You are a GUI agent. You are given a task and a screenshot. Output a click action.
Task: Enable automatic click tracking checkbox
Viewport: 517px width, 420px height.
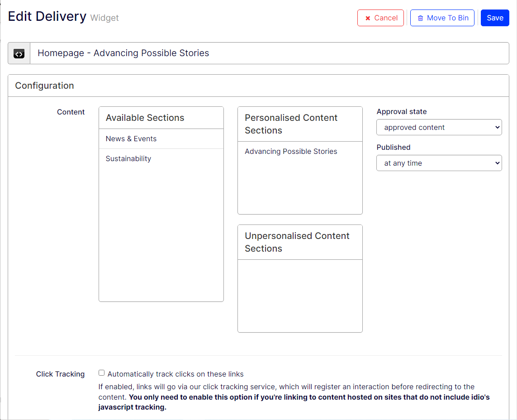tap(102, 373)
